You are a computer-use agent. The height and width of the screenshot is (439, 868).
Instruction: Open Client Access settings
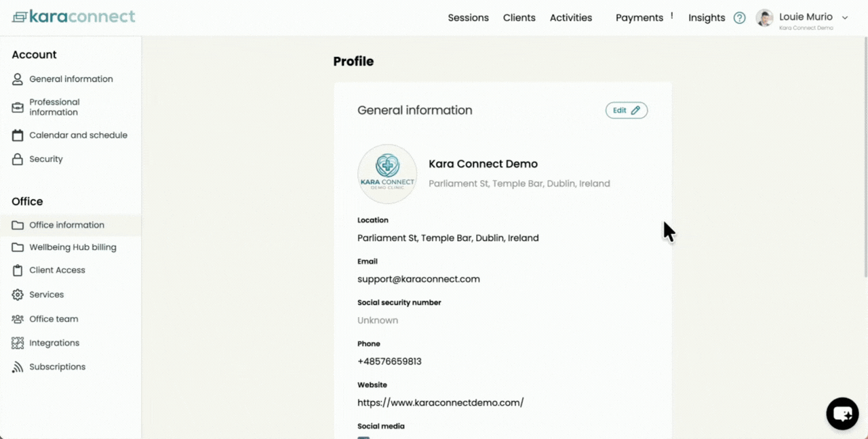[71, 270]
